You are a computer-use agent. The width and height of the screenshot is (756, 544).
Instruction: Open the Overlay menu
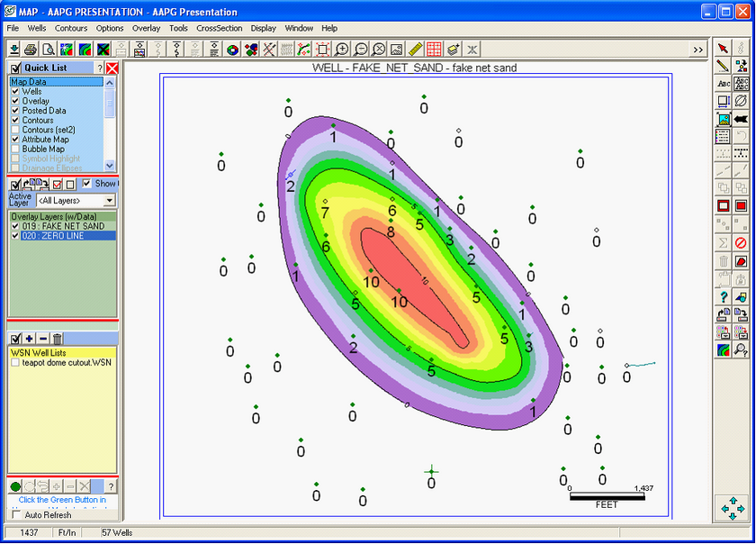(146, 28)
